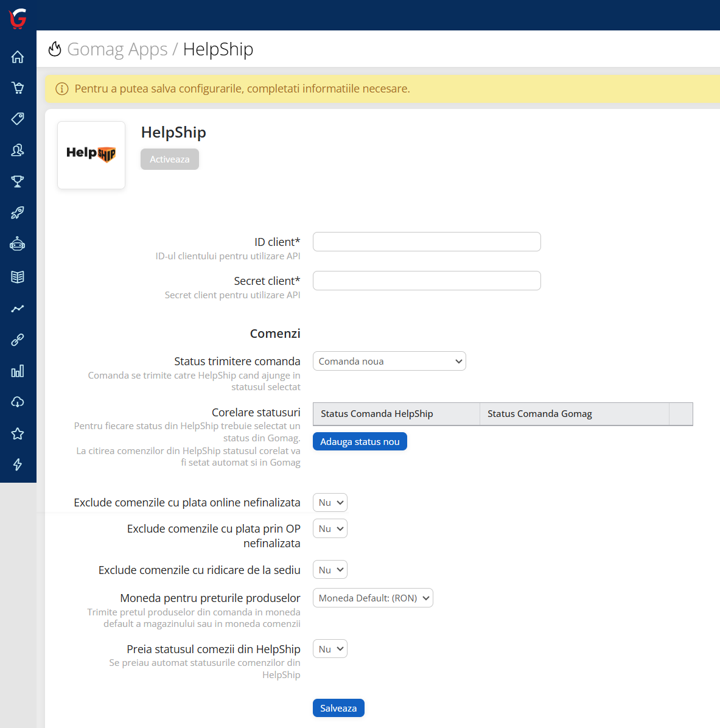The image size is (720, 728).
Task: Click the flame icon beside Gomag Apps
Action: pyautogui.click(x=55, y=49)
